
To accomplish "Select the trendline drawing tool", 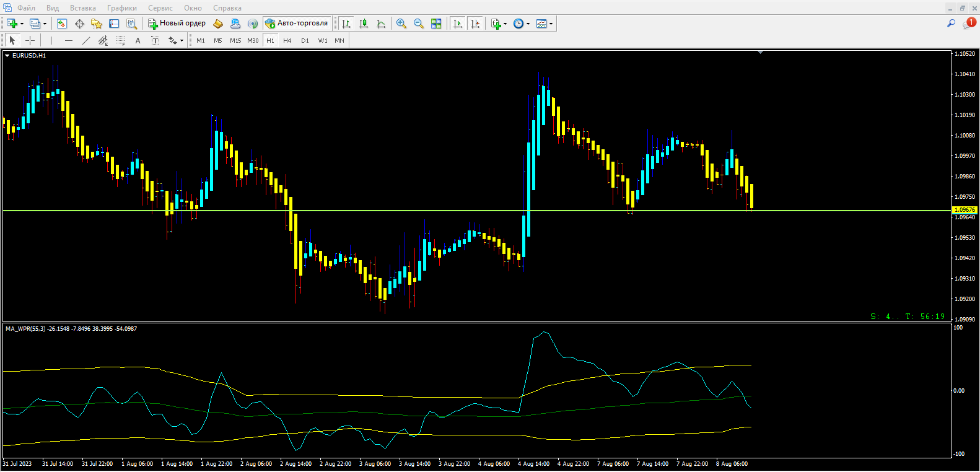I will point(86,40).
